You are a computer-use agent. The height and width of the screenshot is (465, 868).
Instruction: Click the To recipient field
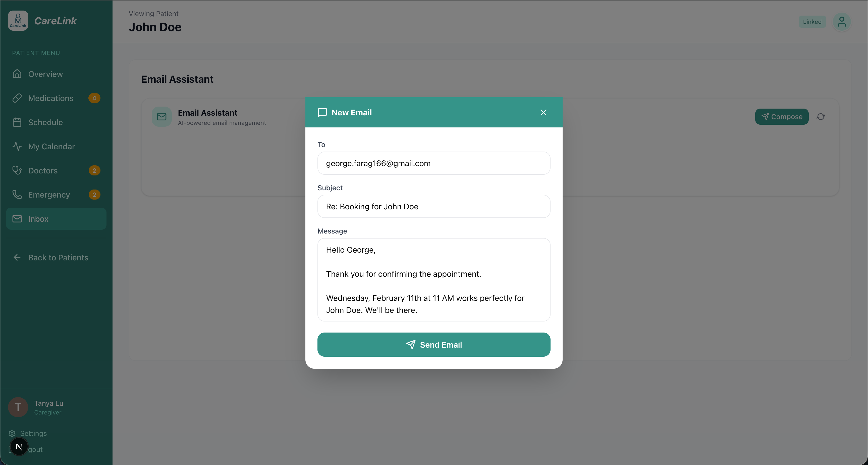click(434, 163)
